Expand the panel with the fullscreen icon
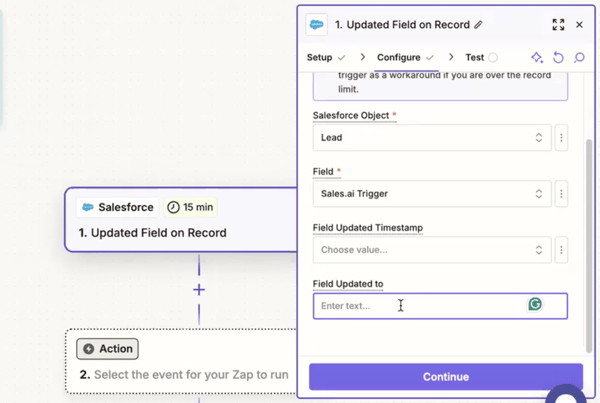The height and width of the screenshot is (403, 600). 558,25
